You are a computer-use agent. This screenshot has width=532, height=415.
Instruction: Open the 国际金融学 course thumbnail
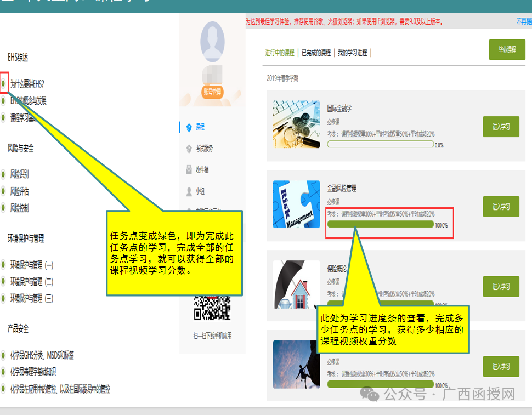[x=296, y=124]
